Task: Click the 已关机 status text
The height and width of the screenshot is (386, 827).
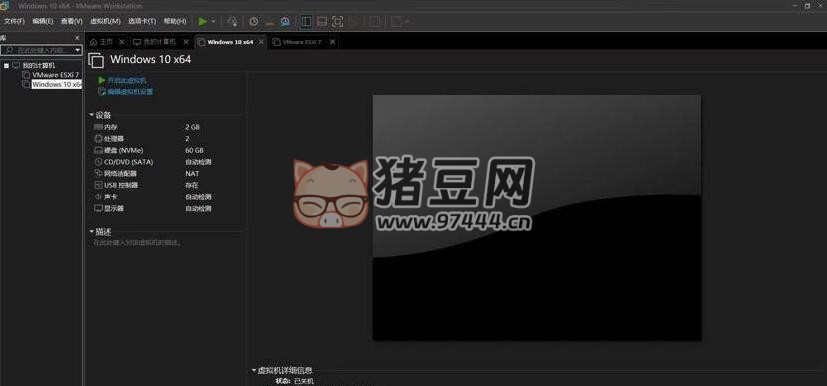Action: [303, 381]
